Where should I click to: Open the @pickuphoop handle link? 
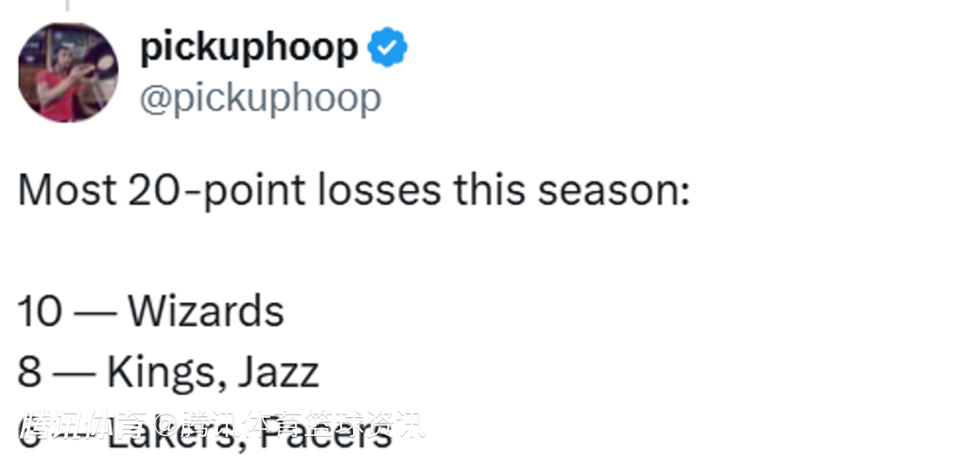pos(260,98)
